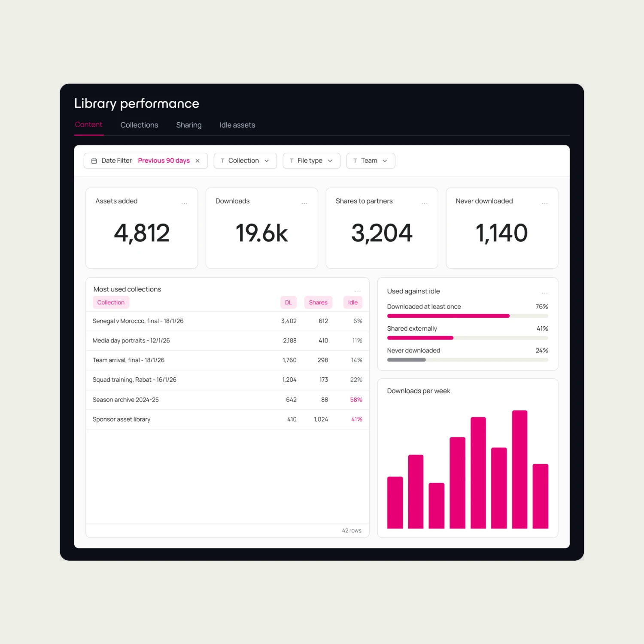Image resolution: width=644 pixels, height=644 pixels.
Task: Sort table by DL column header
Action: pyautogui.click(x=289, y=302)
